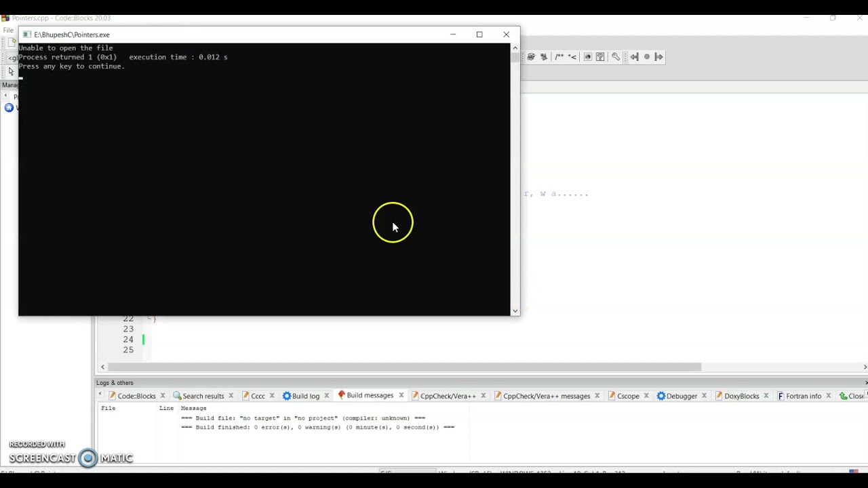Click the File column header in Build messages

point(108,408)
